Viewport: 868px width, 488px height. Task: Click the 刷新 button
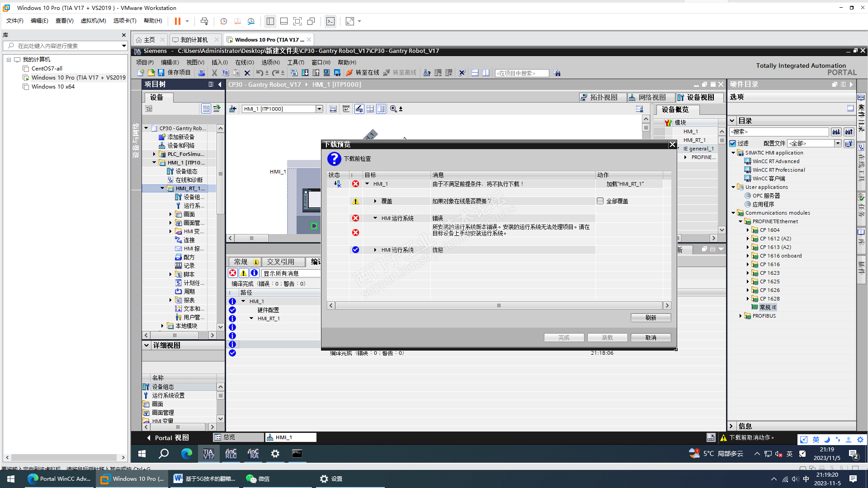[x=651, y=318]
